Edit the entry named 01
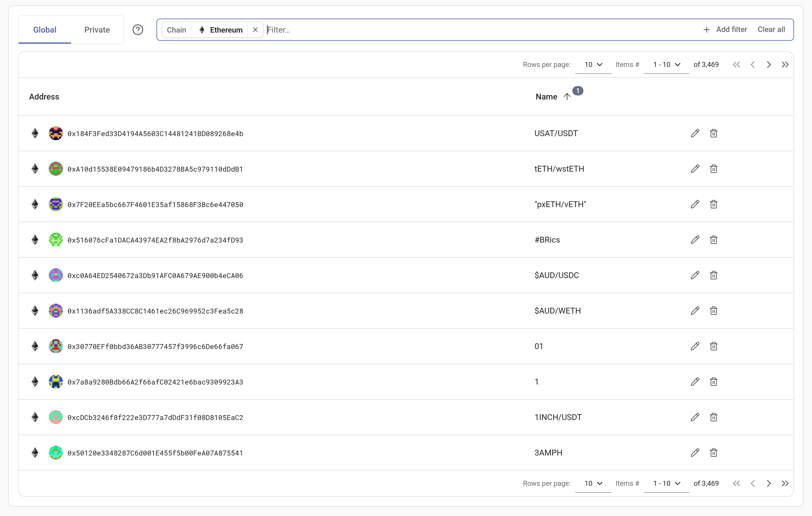Screen dimensions: 812x516 695,346
